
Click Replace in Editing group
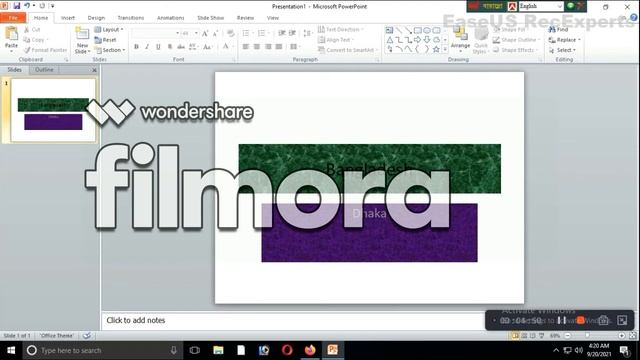[564, 40]
